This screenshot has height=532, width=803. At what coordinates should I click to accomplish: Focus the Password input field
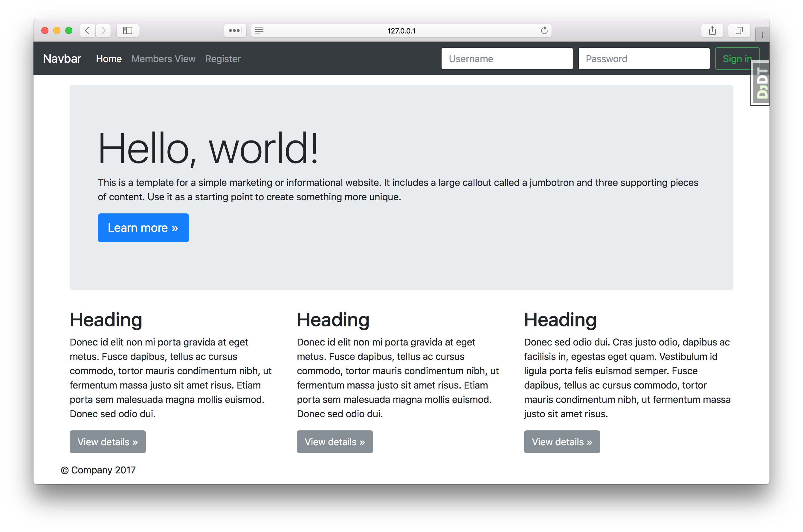(x=644, y=59)
